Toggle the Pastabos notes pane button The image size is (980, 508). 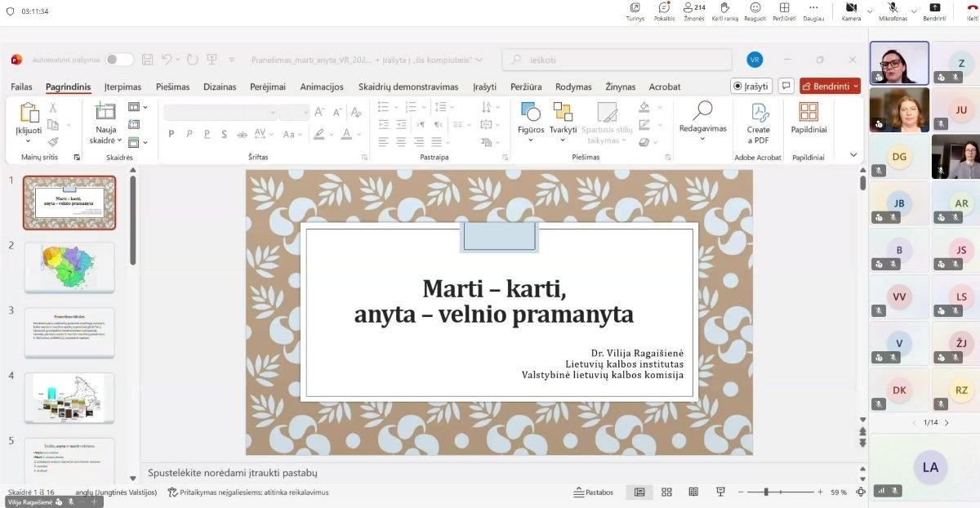click(x=594, y=492)
